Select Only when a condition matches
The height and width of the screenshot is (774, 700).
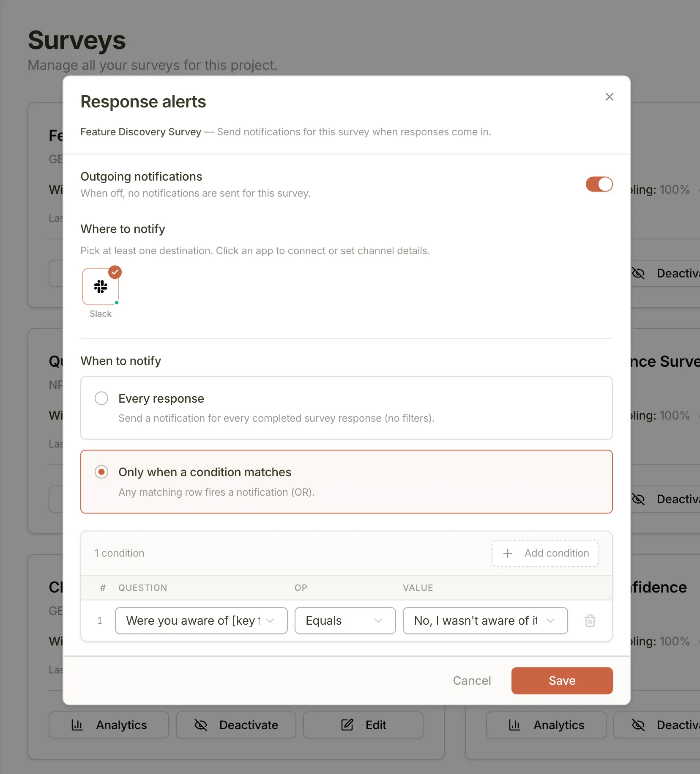[x=101, y=472]
